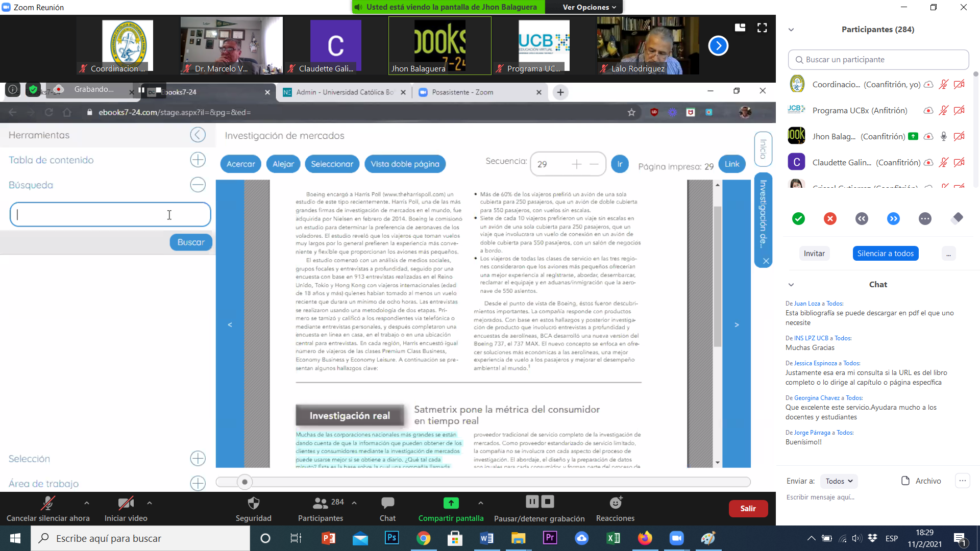980x551 pixels.
Task: Pause the recording from the Zoom toolbar
Action: pyautogui.click(x=532, y=502)
